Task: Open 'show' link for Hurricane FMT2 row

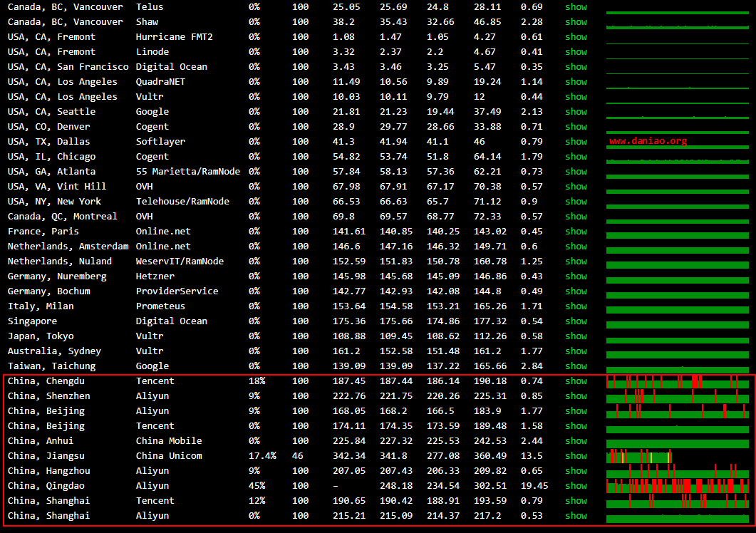Action: tap(576, 37)
